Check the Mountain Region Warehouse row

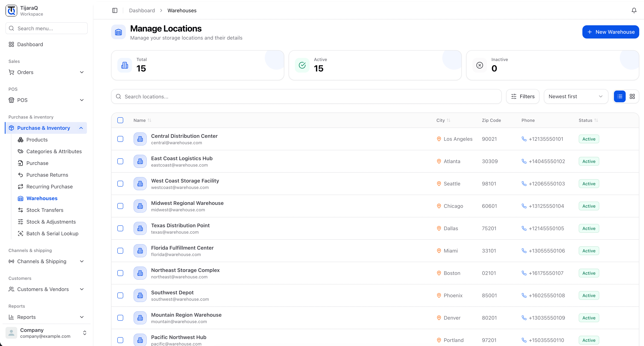click(x=120, y=318)
